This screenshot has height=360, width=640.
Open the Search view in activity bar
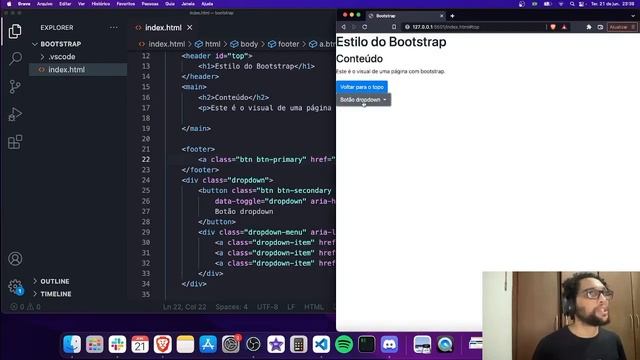tap(15, 58)
